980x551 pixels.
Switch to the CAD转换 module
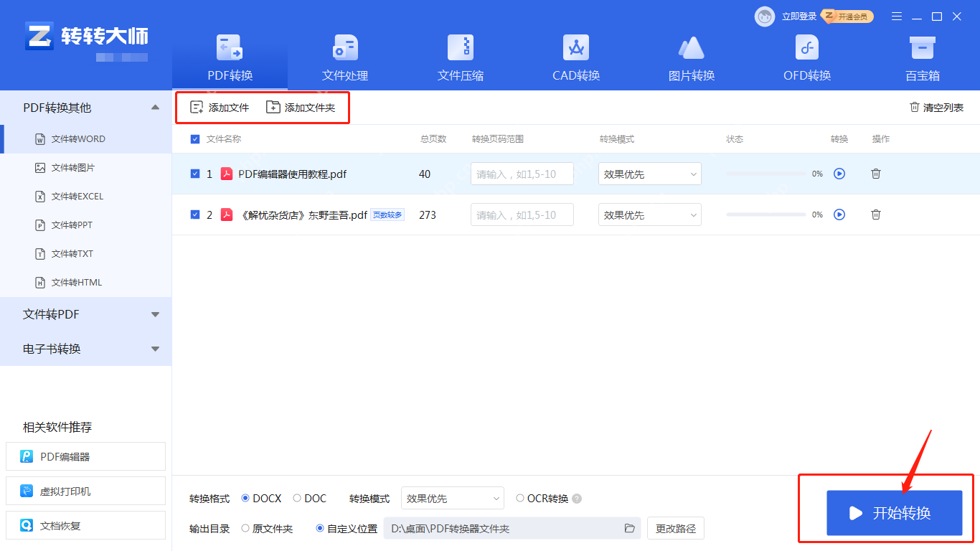coord(575,57)
